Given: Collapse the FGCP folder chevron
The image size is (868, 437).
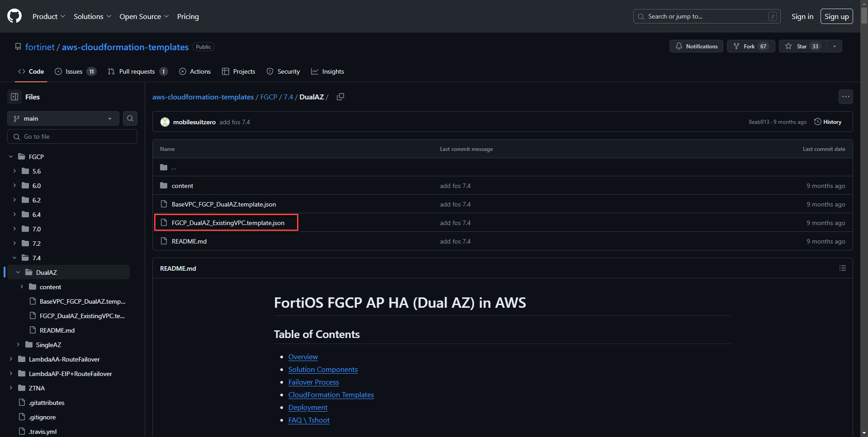Looking at the screenshot, I should point(11,157).
